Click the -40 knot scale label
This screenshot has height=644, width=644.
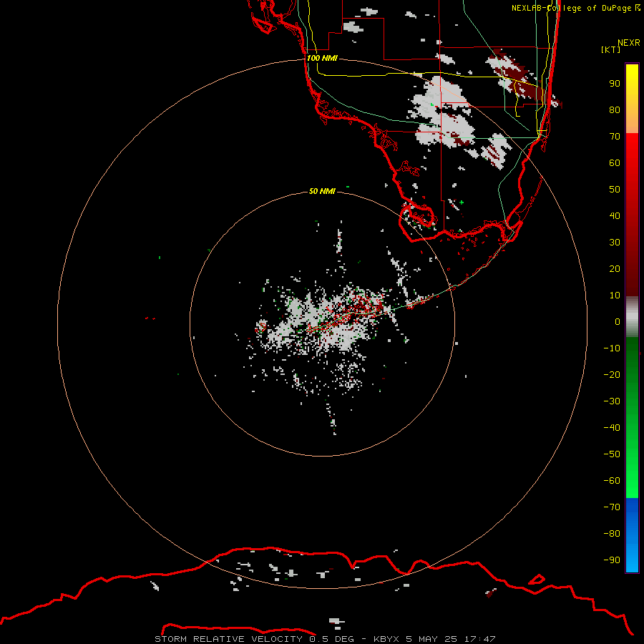point(612,428)
